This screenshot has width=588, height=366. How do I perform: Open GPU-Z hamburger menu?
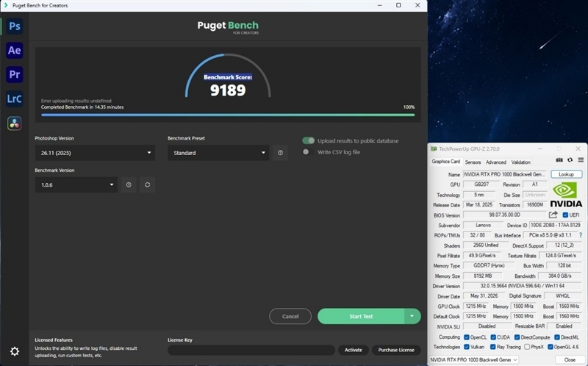581,160
